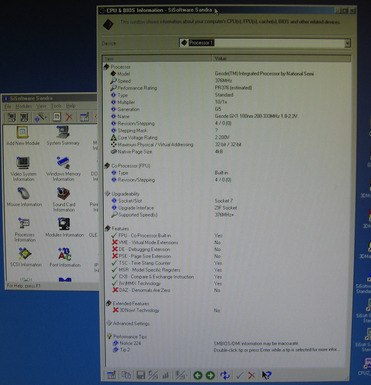Viewport: 371px width, 385px height.
Task: Open the Help menu in Sandra
Action: click(70, 106)
